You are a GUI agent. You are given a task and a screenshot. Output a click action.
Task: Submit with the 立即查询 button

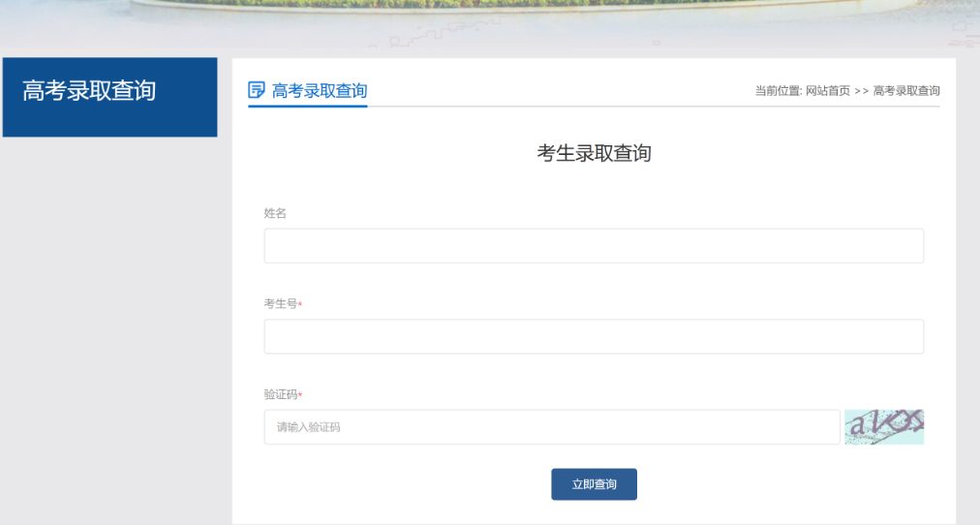tap(594, 484)
